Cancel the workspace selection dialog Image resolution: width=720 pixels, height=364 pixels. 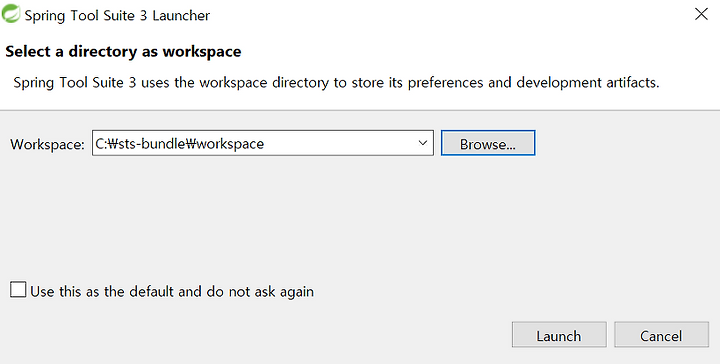tap(661, 335)
